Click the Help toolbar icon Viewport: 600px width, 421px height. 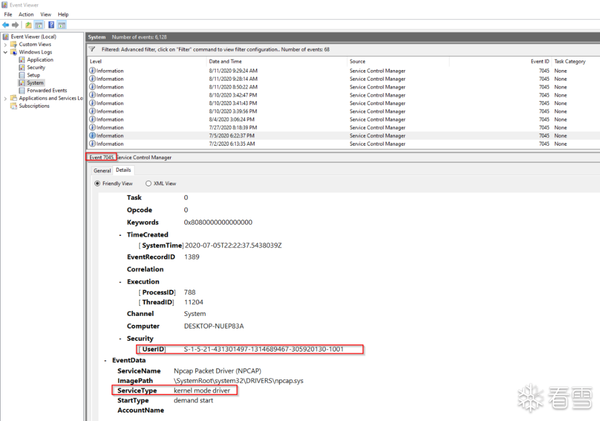point(51,25)
